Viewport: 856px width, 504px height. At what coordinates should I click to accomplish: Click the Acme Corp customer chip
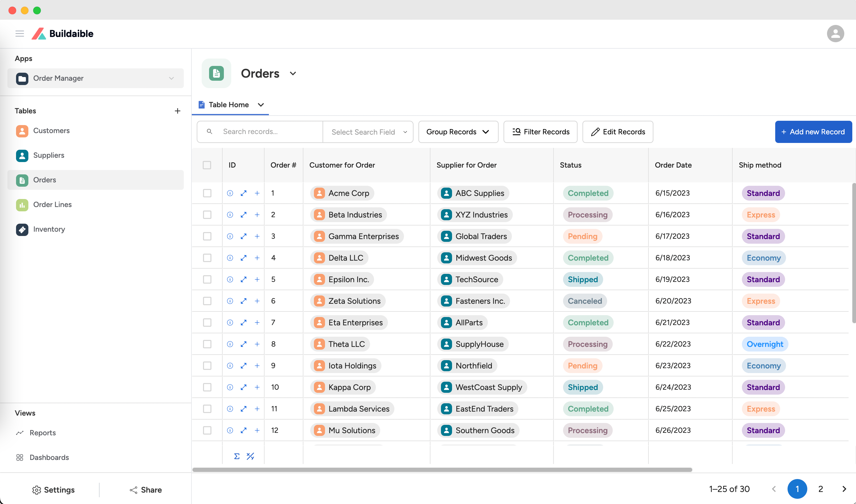click(x=342, y=193)
